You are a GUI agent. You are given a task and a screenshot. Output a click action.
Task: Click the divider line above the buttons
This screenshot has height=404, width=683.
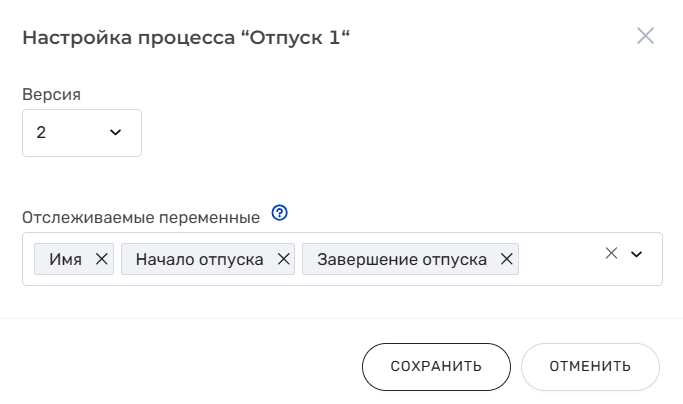[341, 318]
